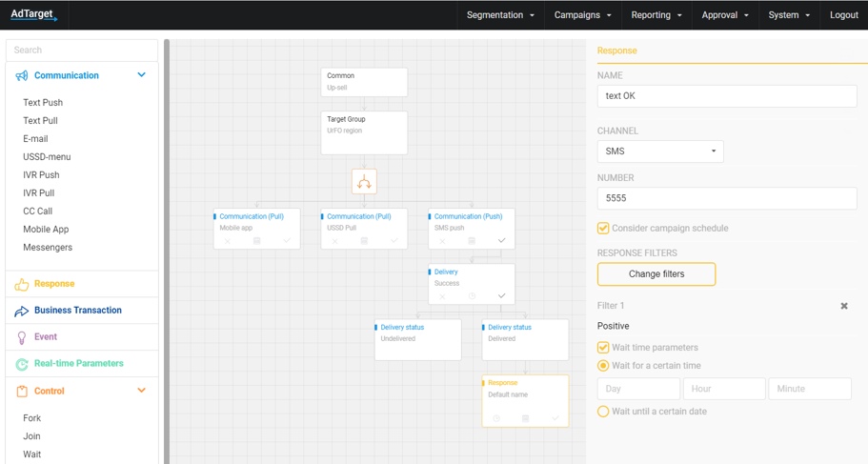Uncheck Wait time parameters checkbox
The height and width of the screenshot is (464, 868).
[x=603, y=348]
